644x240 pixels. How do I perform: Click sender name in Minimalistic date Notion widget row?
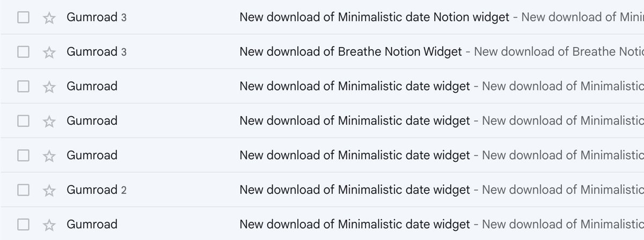coord(92,17)
